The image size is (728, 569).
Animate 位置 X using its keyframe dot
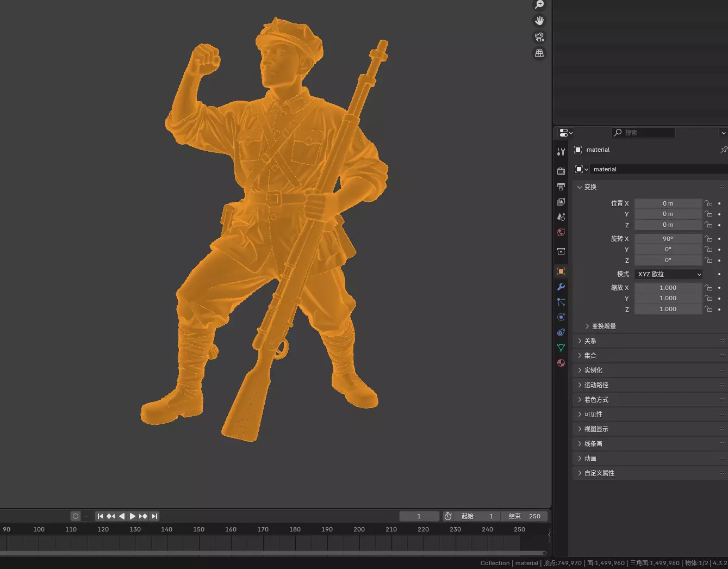[719, 203]
